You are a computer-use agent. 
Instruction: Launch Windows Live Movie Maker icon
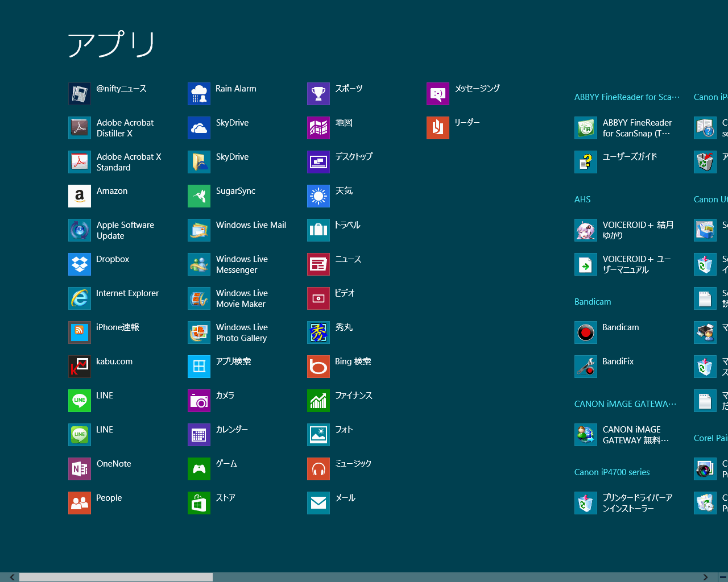coord(199,298)
